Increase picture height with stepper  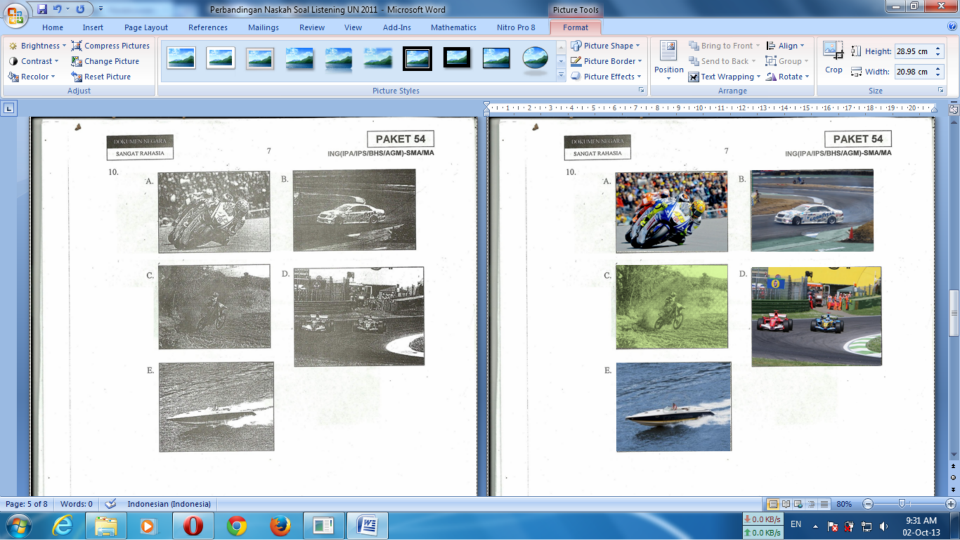pos(938,48)
